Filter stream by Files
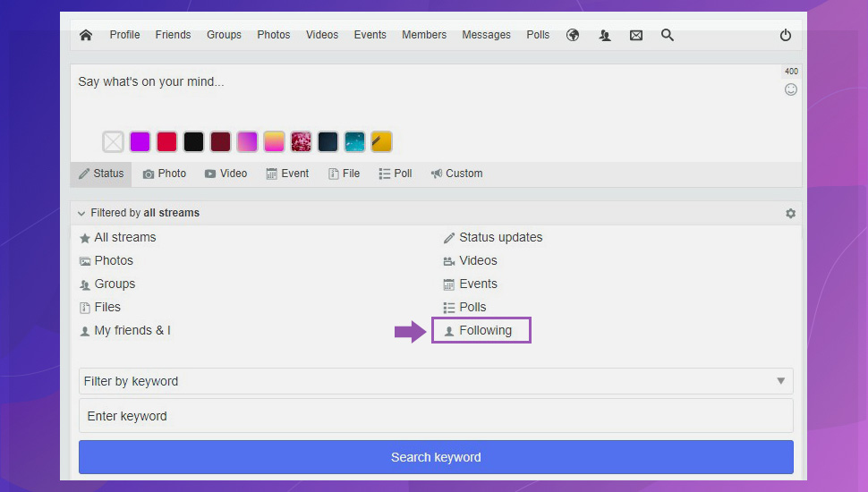 pyautogui.click(x=99, y=307)
